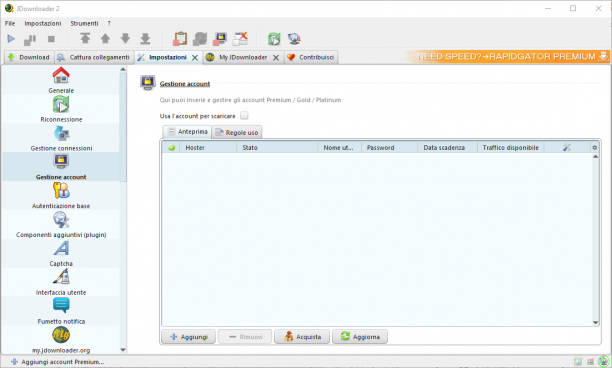This screenshot has height=368, width=612.
Task: Open the Strumenti menu
Action: (84, 23)
